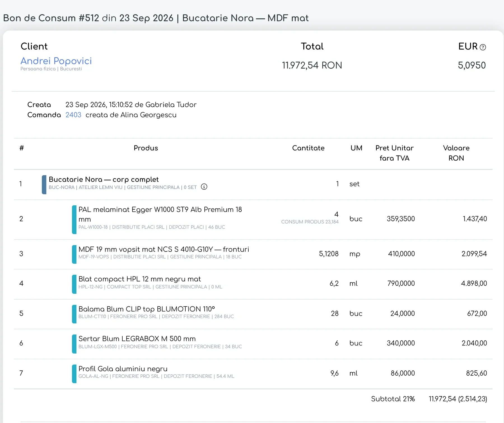Click total value '11.972,54 RON'
This screenshot has height=423, width=504.
click(x=312, y=65)
